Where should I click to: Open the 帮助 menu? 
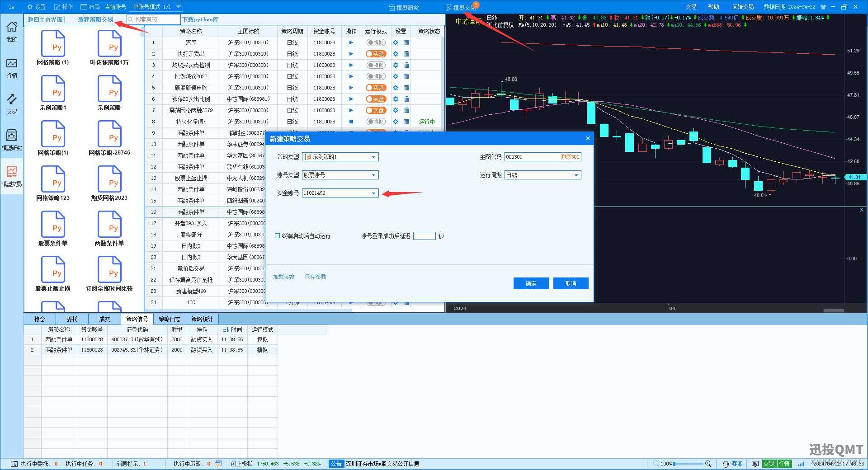(x=713, y=7)
